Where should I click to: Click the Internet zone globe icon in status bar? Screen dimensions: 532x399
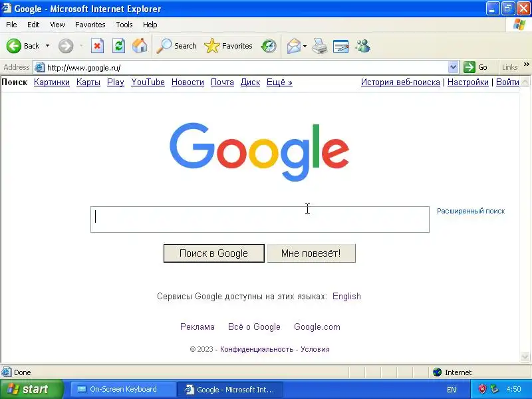click(x=437, y=372)
